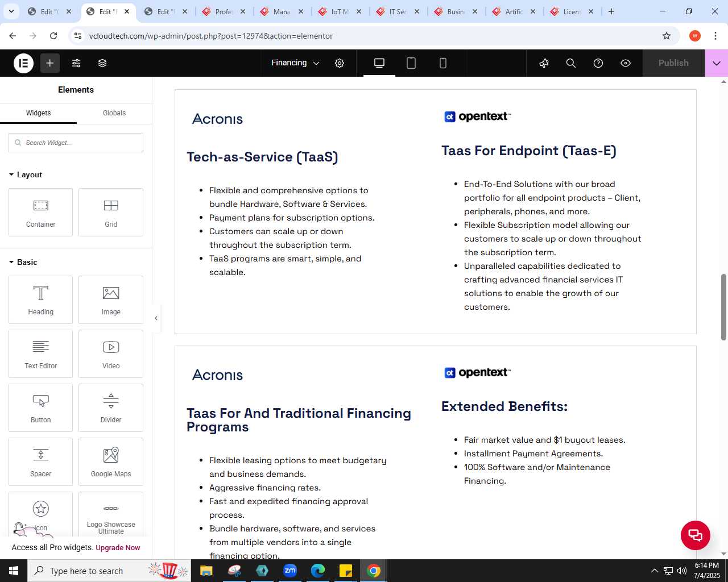Pick the Spacer widget

point(40,462)
